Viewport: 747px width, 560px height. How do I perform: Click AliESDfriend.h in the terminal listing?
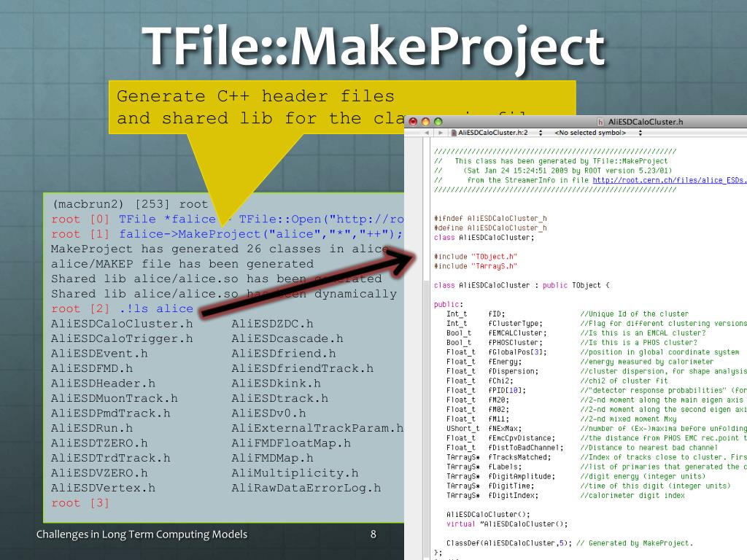click(284, 354)
